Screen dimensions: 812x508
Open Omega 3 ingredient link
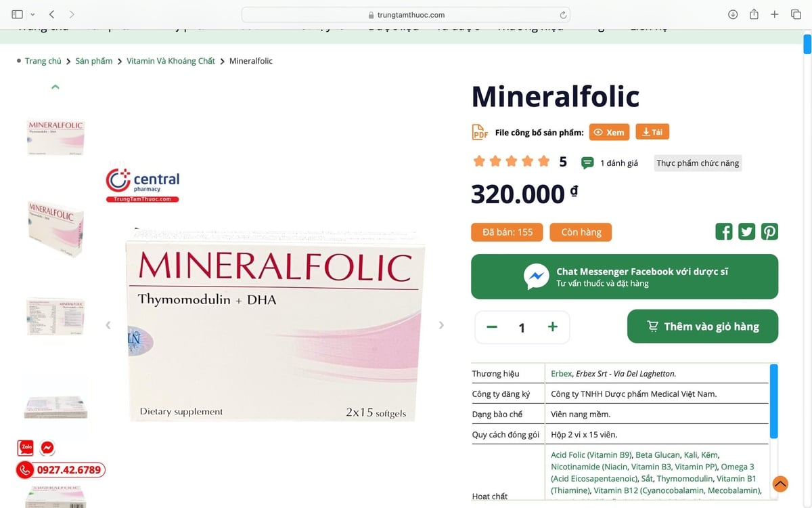738,467
